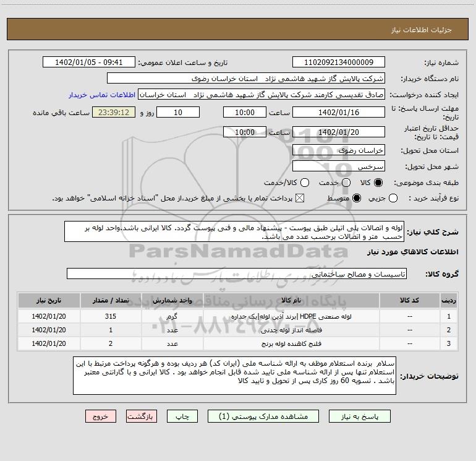Viewport: 476px width, 461px height.
Task: Select the جزیی purchase type radio
Action: tap(393, 198)
